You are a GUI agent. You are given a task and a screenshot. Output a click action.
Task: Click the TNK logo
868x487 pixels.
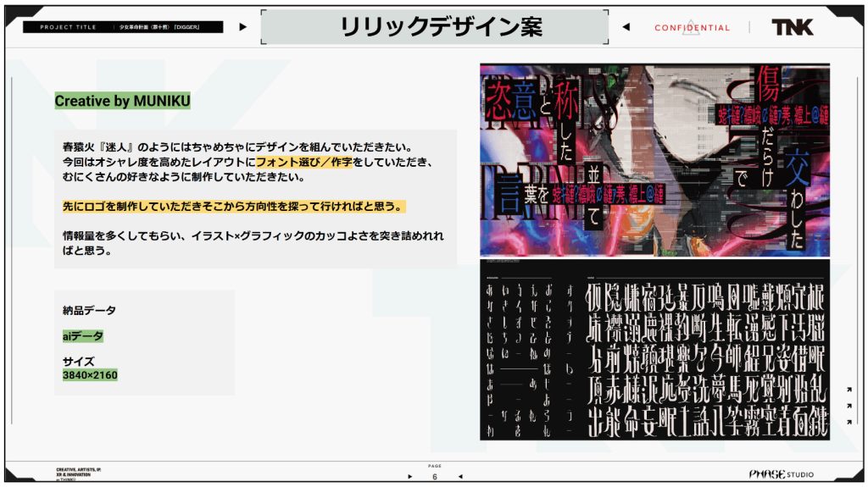coord(793,27)
